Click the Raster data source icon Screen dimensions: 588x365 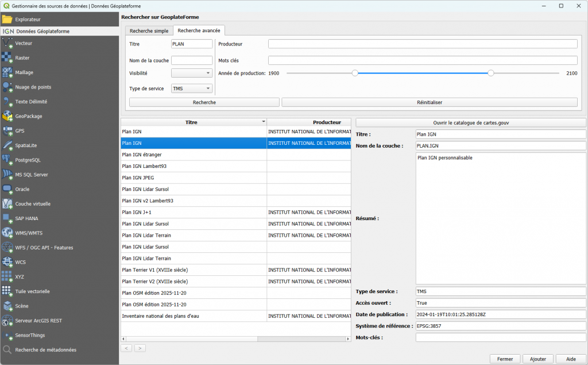tap(7, 57)
